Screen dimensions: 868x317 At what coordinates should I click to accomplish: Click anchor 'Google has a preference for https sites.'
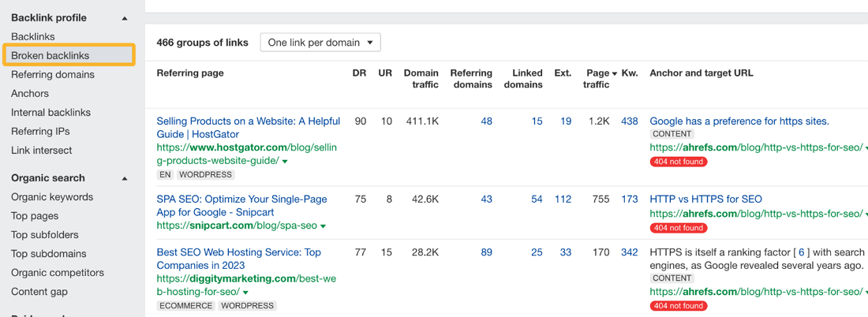(x=739, y=121)
